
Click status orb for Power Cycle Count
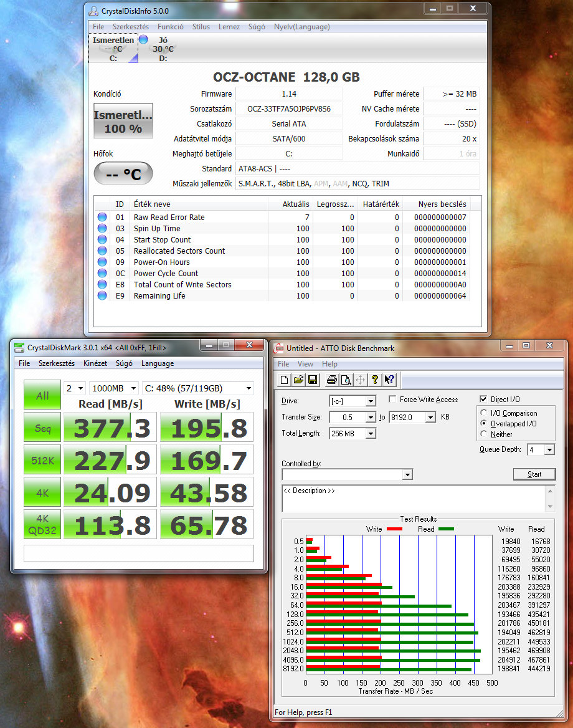[102, 273]
